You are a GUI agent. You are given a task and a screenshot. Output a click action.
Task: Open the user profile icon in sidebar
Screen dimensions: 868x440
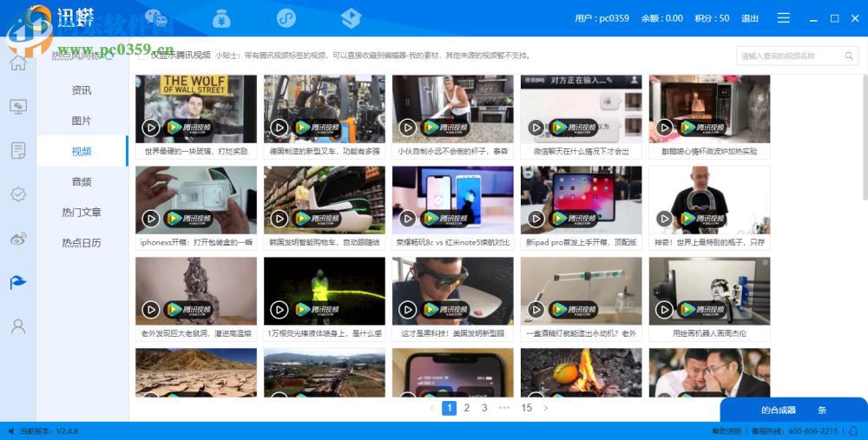coord(18,326)
